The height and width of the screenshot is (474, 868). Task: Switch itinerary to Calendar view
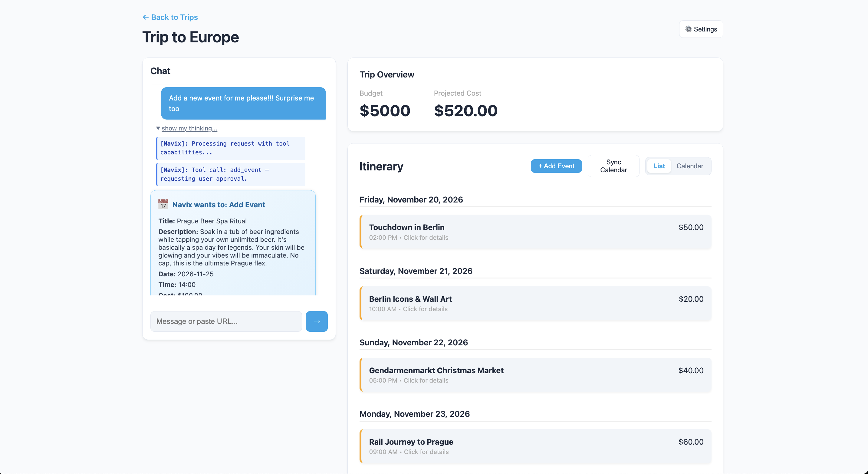tap(689, 166)
